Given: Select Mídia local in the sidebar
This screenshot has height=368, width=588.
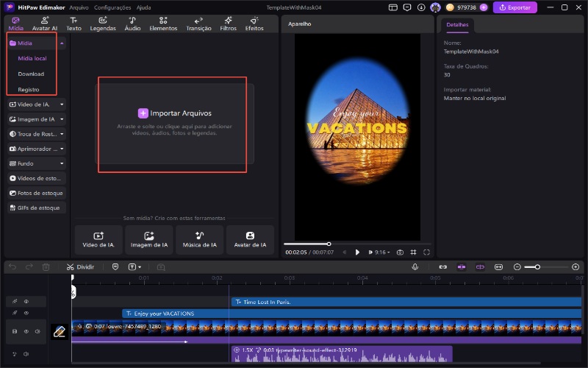Looking at the screenshot, I should (x=32, y=59).
